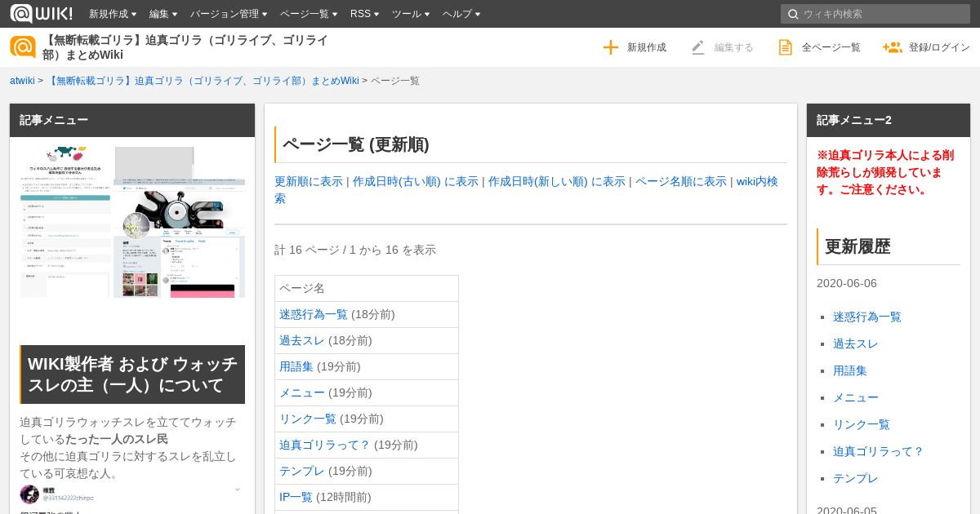
Task: Click the embedded tweet avatar in left sidebar
Action: tap(29, 494)
